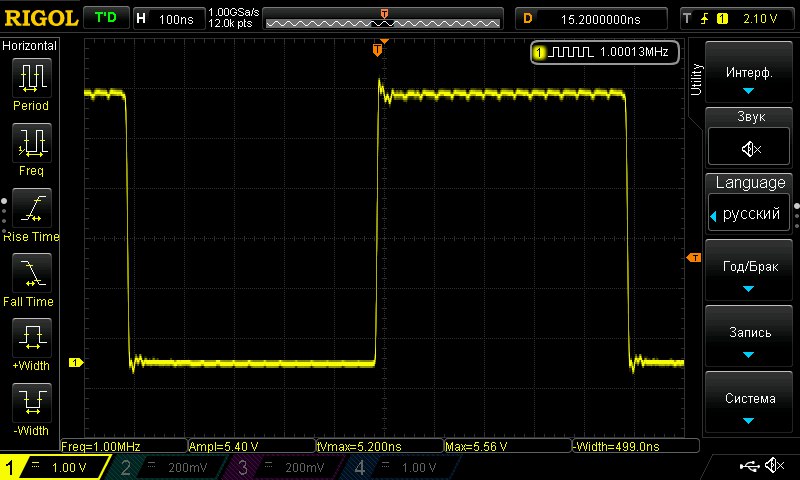Click the USB connection icon

point(749,465)
